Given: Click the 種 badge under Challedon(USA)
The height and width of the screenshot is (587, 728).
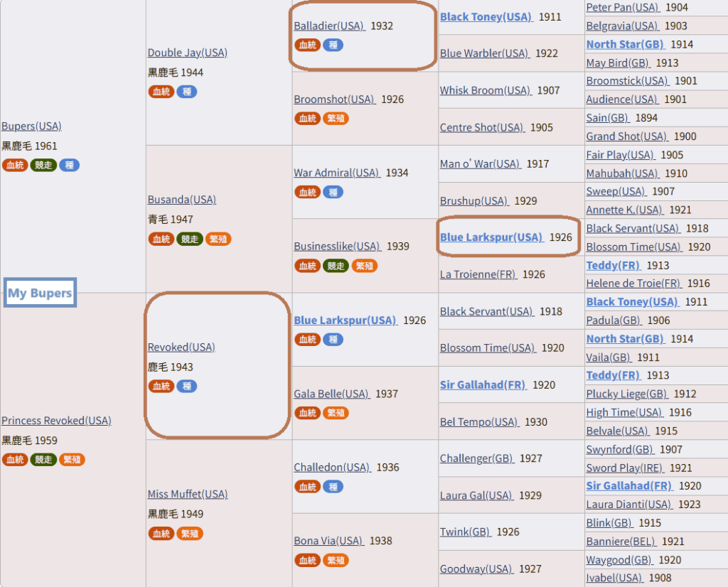Looking at the screenshot, I should tap(333, 487).
